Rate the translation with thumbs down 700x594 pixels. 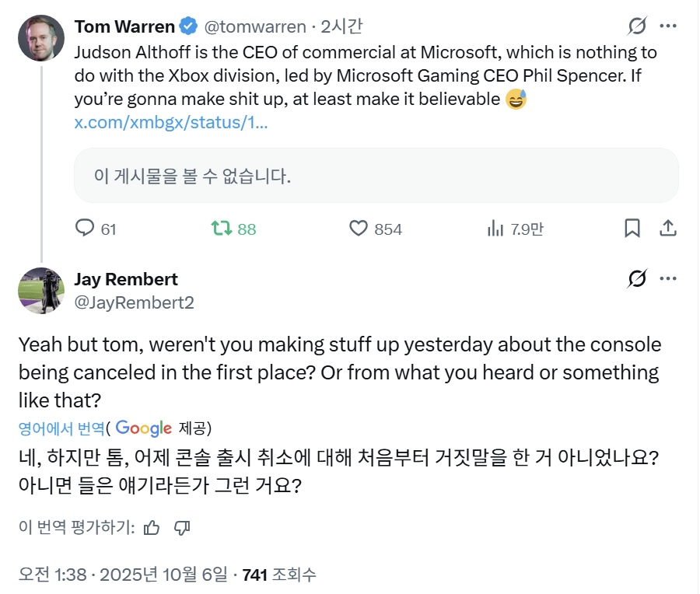(182, 528)
